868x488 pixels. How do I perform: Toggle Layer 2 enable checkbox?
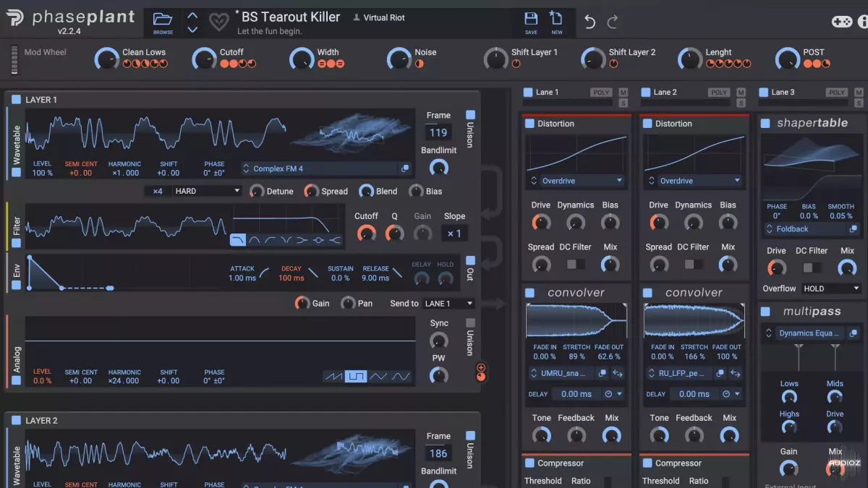coord(16,420)
